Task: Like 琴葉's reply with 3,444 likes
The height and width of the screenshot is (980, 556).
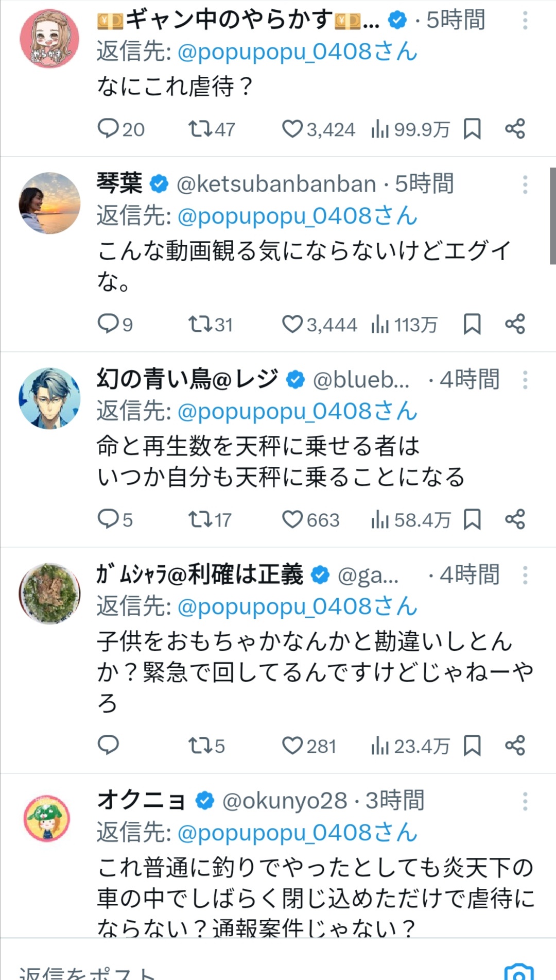Action: click(x=292, y=324)
